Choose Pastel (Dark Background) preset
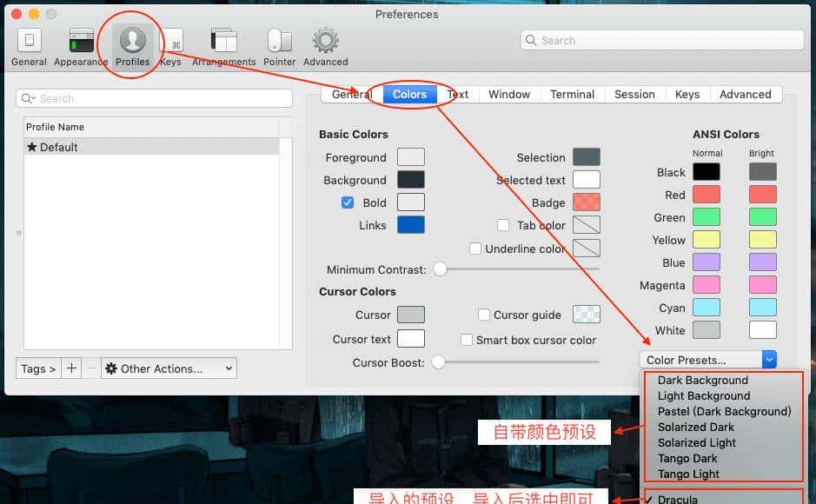This screenshot has width=816, height=504. click(723, 411)
